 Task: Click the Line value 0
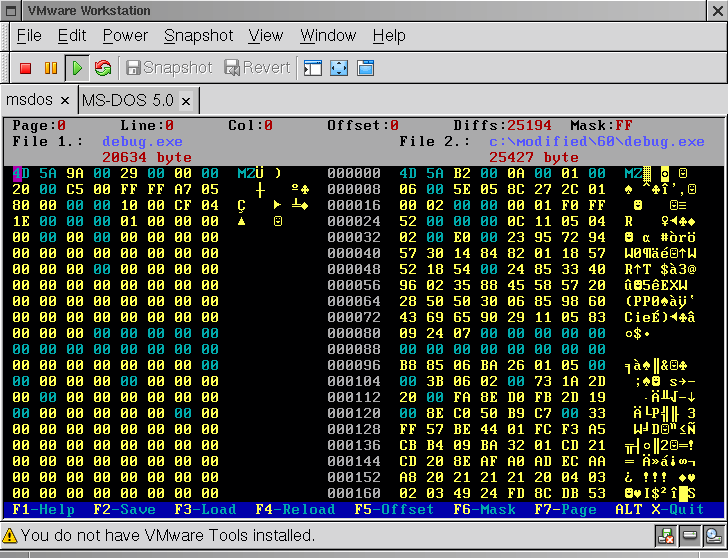click(x=169, y=125)
